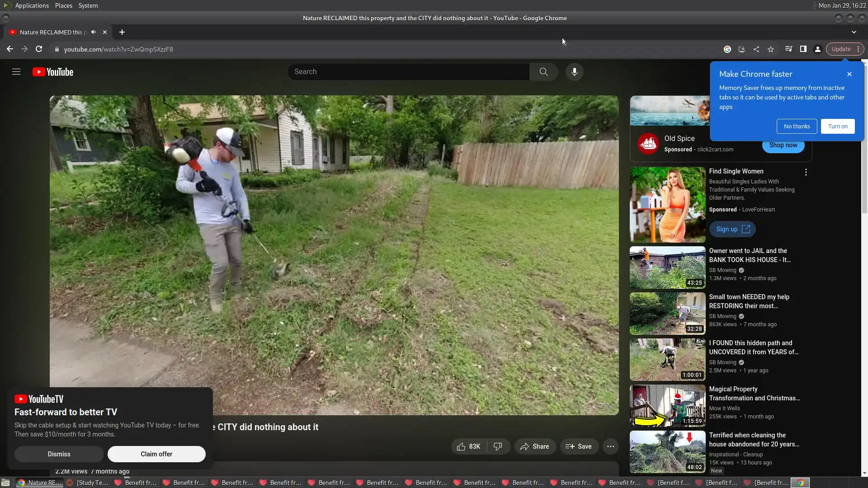
Task: Mute the tab audio speaker icon
Action: [x=93, y=32]
